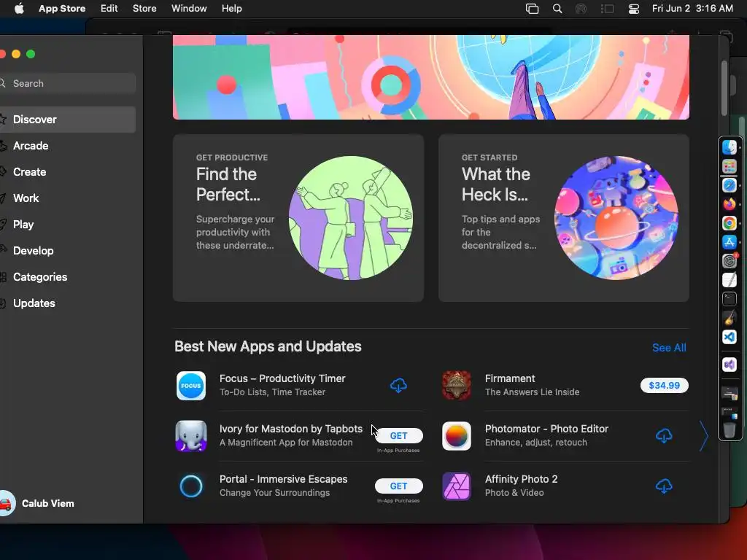Get Ivory for Mastodon by Tapbots

click(x=399, y=436)
